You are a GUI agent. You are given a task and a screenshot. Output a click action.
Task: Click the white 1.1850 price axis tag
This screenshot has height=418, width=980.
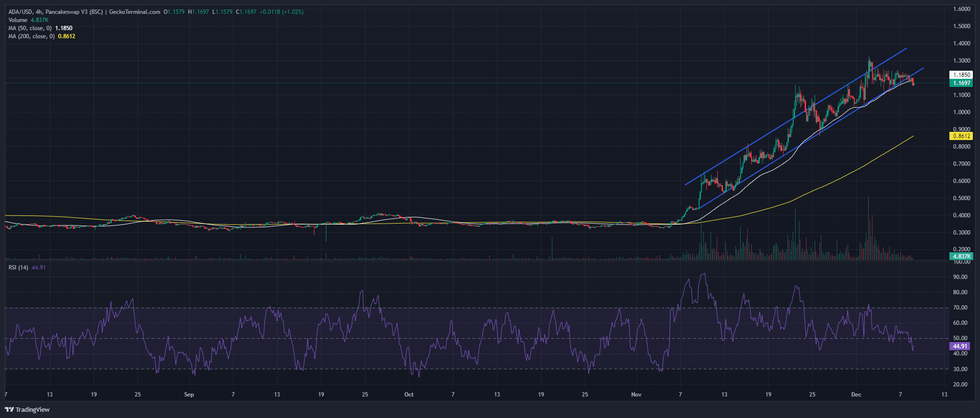(x=961, y=75)
